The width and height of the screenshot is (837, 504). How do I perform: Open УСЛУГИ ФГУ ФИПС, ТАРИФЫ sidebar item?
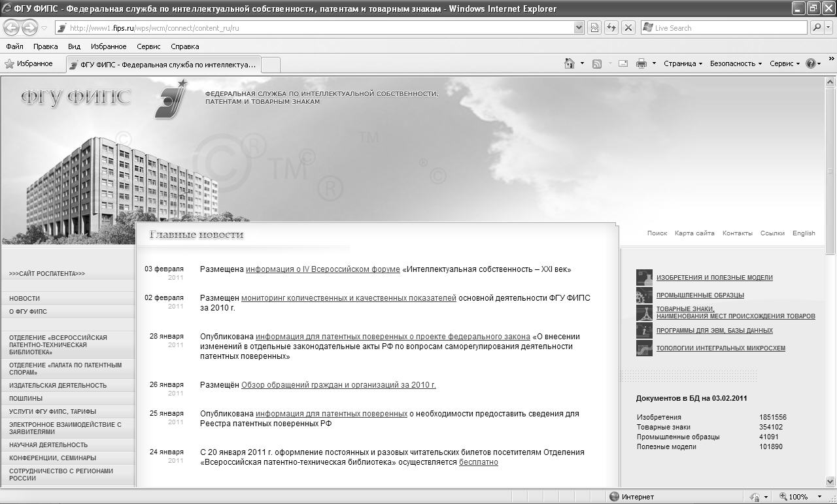52,412
